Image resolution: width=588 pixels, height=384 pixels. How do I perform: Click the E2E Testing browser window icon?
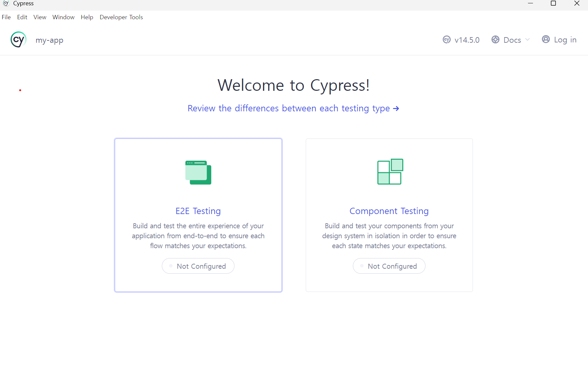pyautogui.click(x=198, y=172)
